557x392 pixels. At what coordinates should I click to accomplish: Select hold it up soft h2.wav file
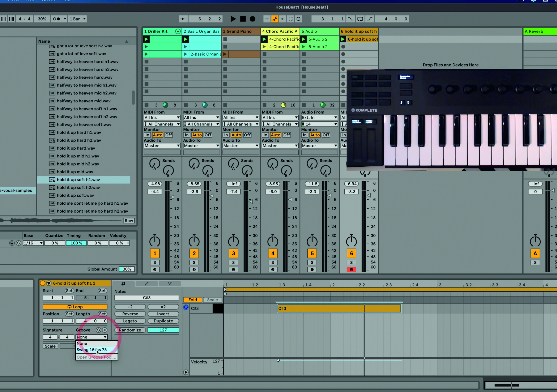84,188
